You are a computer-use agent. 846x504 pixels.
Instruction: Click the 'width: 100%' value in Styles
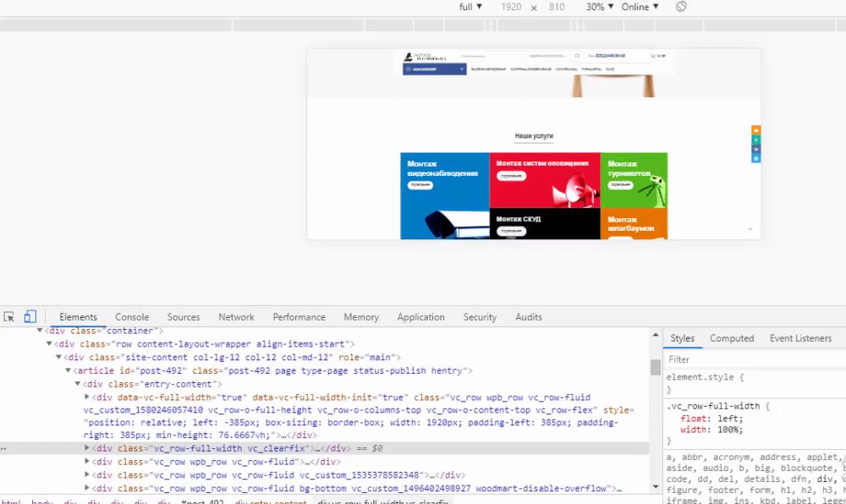click(730, 430)
